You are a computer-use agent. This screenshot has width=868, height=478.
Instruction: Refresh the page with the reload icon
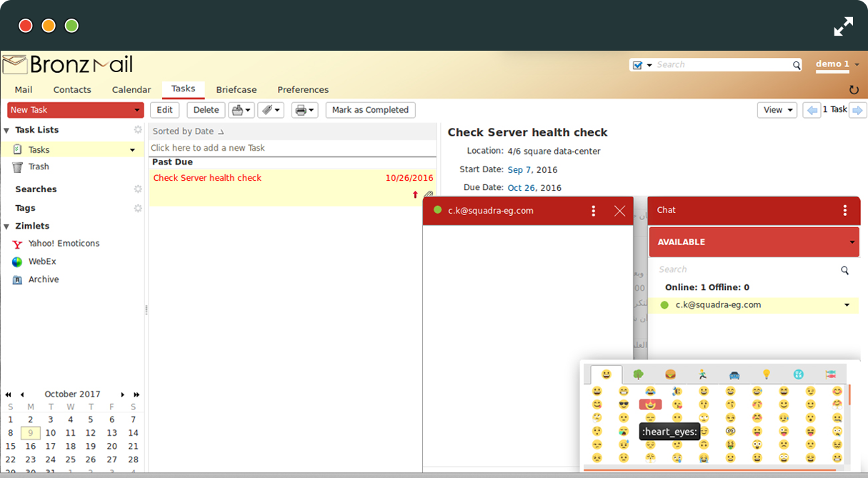tap(853, 90)
